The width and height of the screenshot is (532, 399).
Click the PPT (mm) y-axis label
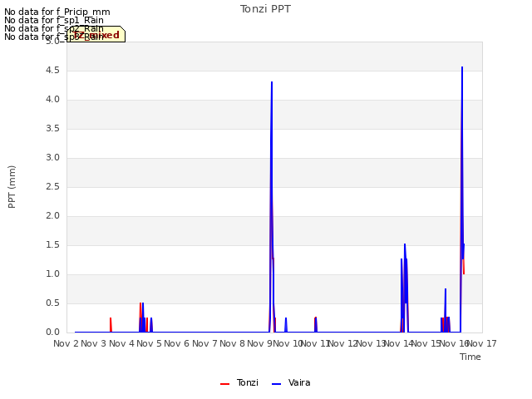pyautogui.click(x=12, y=187)
